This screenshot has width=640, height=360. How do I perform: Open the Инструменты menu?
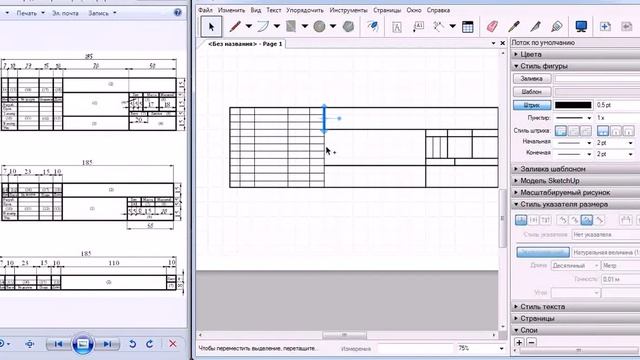pyautogui.click(x=349, y=10)
